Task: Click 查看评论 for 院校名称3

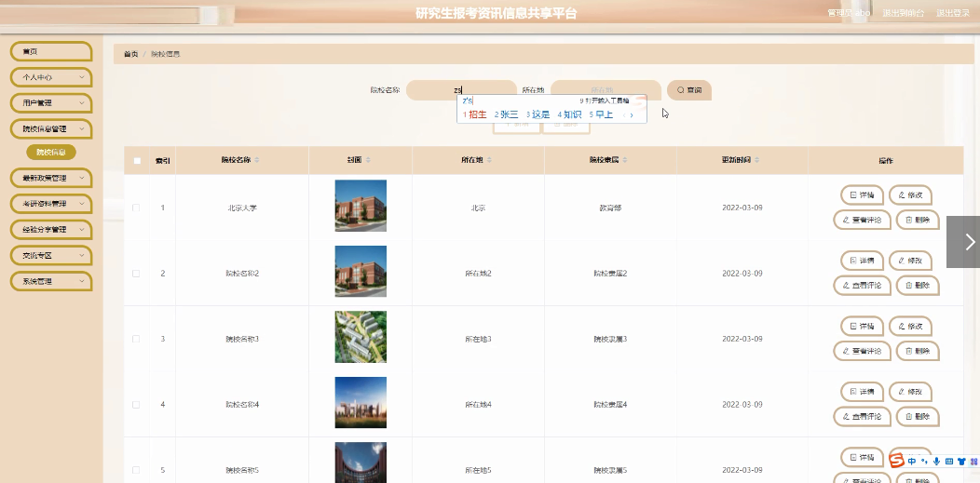Action: click(862, 351)
